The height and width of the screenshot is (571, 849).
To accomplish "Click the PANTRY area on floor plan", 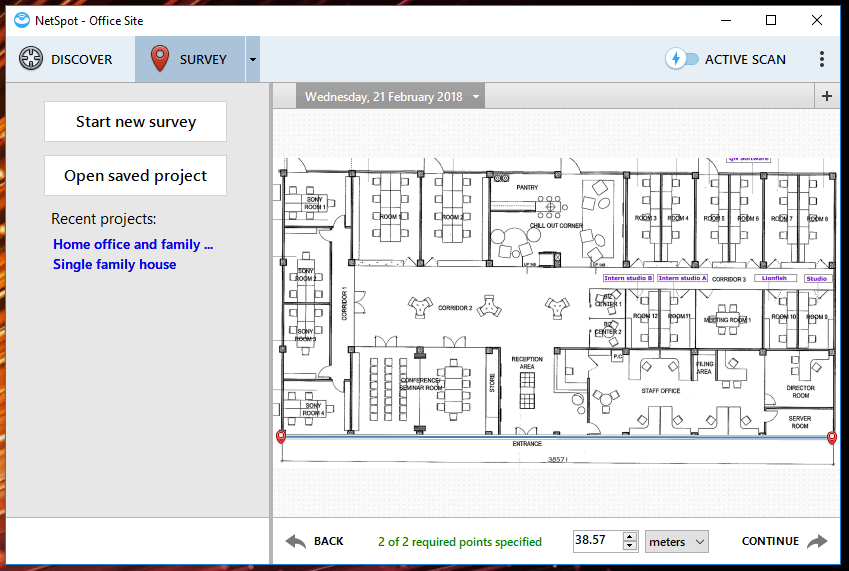I will point(527,187).
